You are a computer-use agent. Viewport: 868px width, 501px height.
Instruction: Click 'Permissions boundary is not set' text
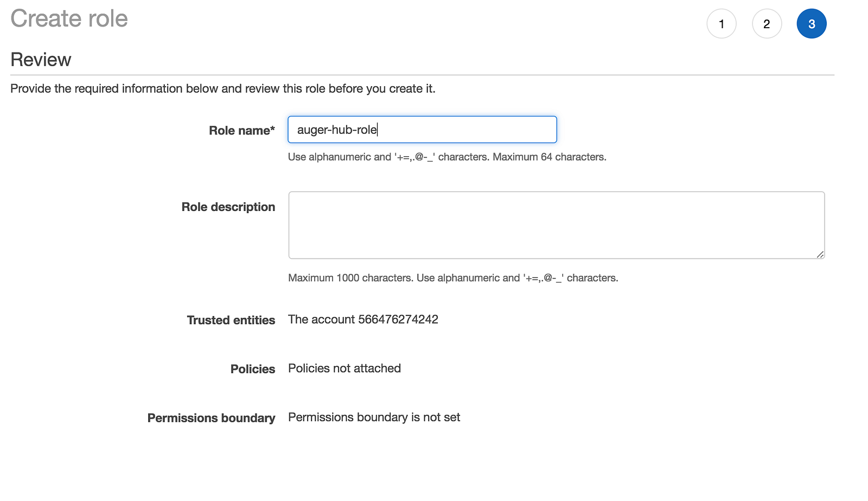(374, 417)
